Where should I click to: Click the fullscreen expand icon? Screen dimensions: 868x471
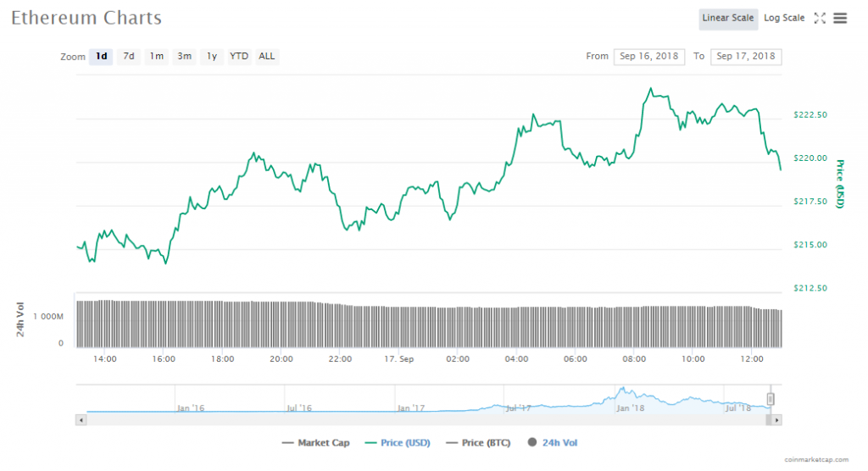tap(820, 18)
